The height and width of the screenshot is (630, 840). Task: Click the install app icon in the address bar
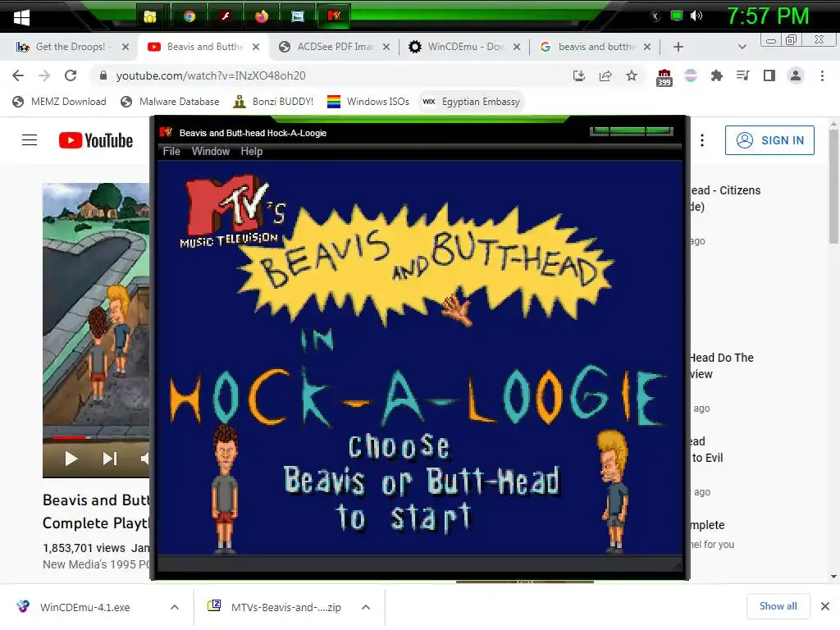tap(579, 75)
